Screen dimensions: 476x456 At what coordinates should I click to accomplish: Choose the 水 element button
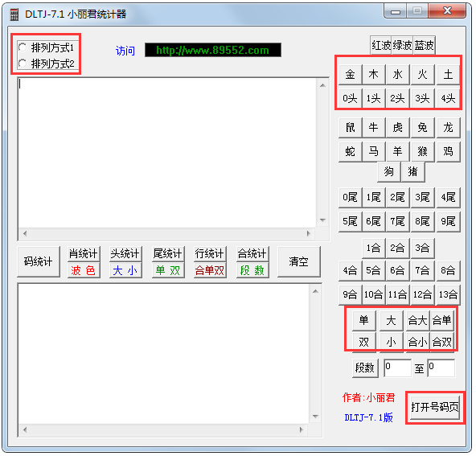(x=398, y=74)
